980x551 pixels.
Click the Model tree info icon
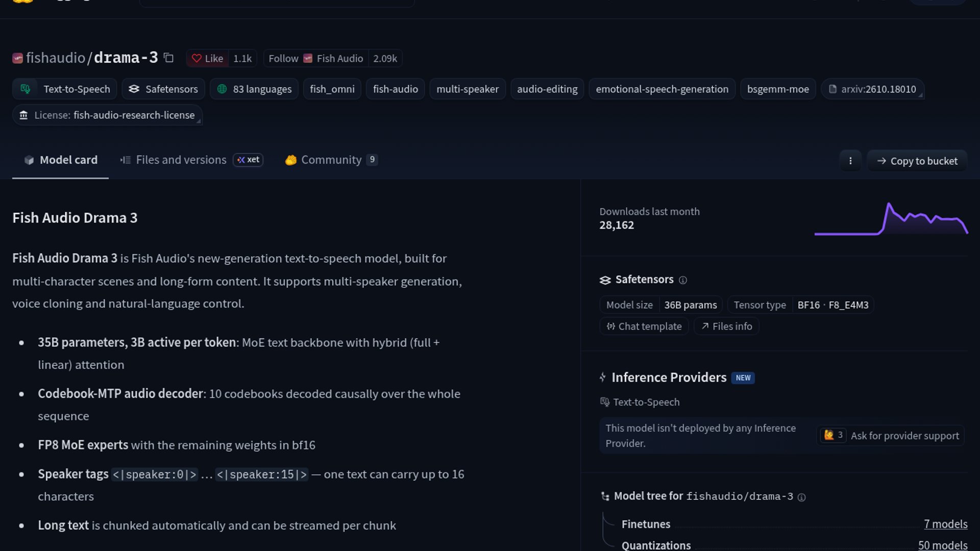tap(801, 497)
